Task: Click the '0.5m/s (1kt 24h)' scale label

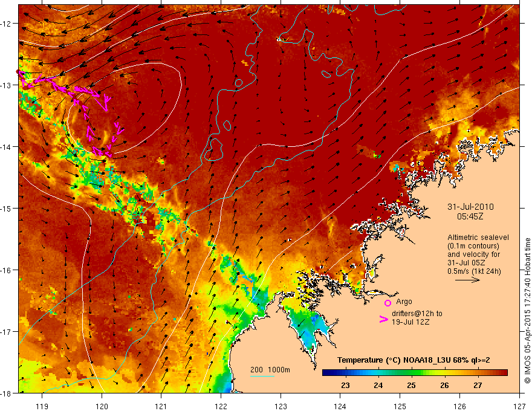Action: (x=474, y=271)
